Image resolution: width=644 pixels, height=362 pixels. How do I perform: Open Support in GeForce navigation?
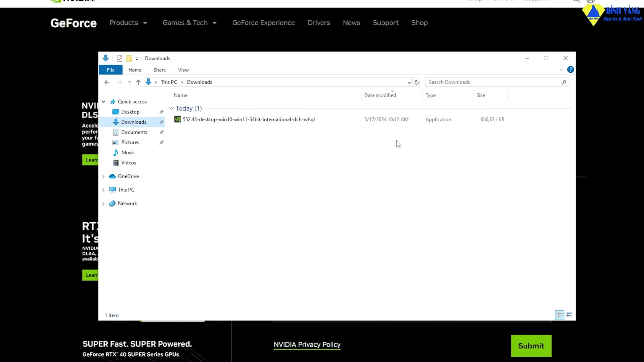(386, 23)
